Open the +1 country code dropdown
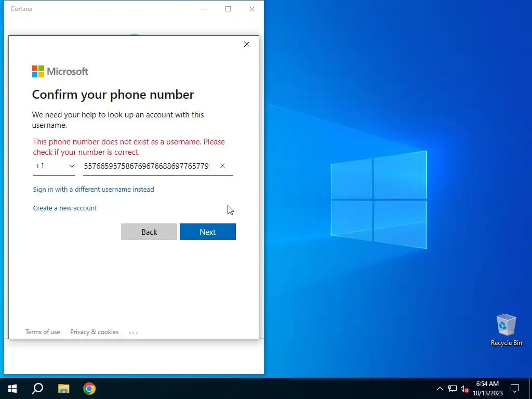Image resolution: width=532 pixels, height=399 pixels. [x=54, y=166]
